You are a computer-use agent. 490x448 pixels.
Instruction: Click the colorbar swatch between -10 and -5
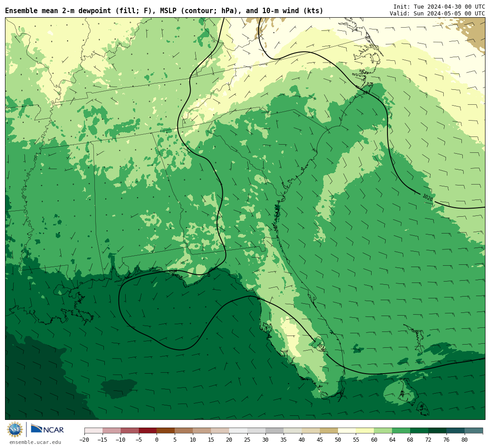(x=130, y=431)
